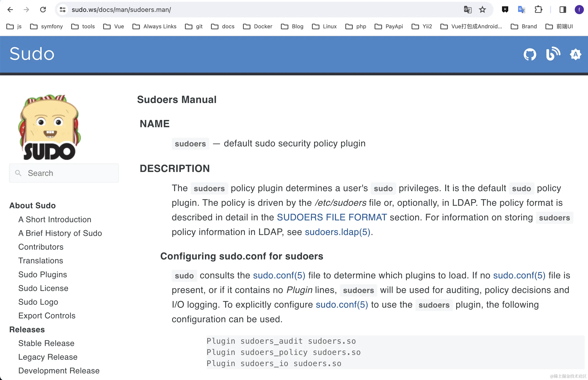Bookmark the page with the star icon

(482, 10)
